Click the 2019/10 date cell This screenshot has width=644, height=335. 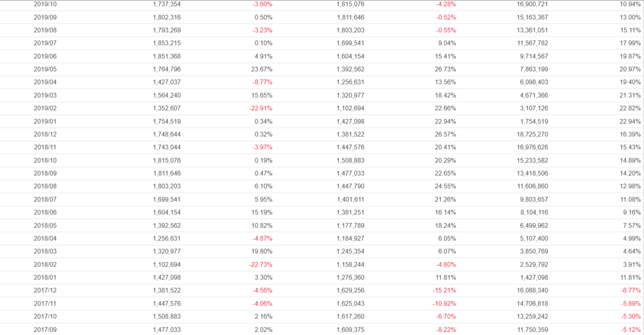coord(43,4)
